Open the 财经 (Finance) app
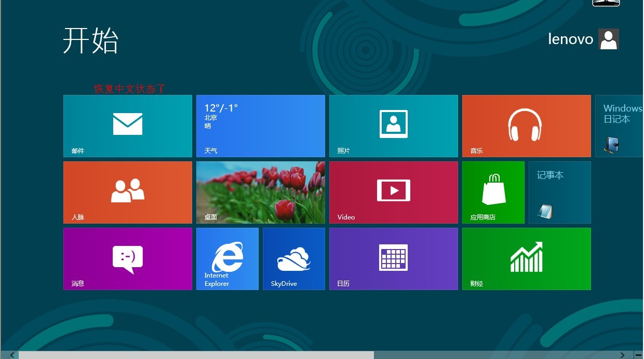 526,258
